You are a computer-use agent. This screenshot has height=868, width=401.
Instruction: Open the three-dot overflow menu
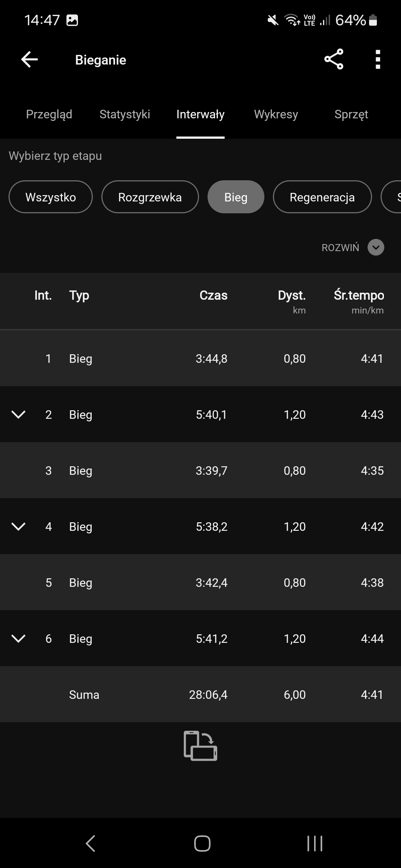click(378, 59)
